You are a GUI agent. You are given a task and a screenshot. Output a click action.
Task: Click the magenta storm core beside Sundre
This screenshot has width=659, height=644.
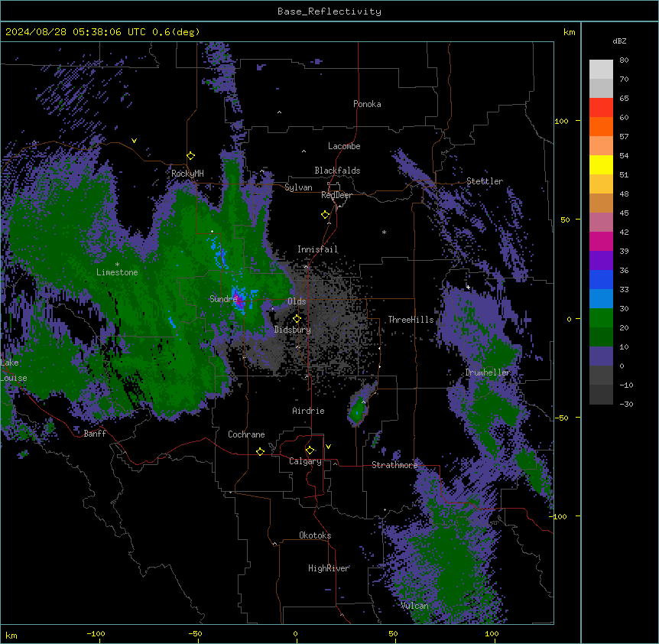coord(239,300)
